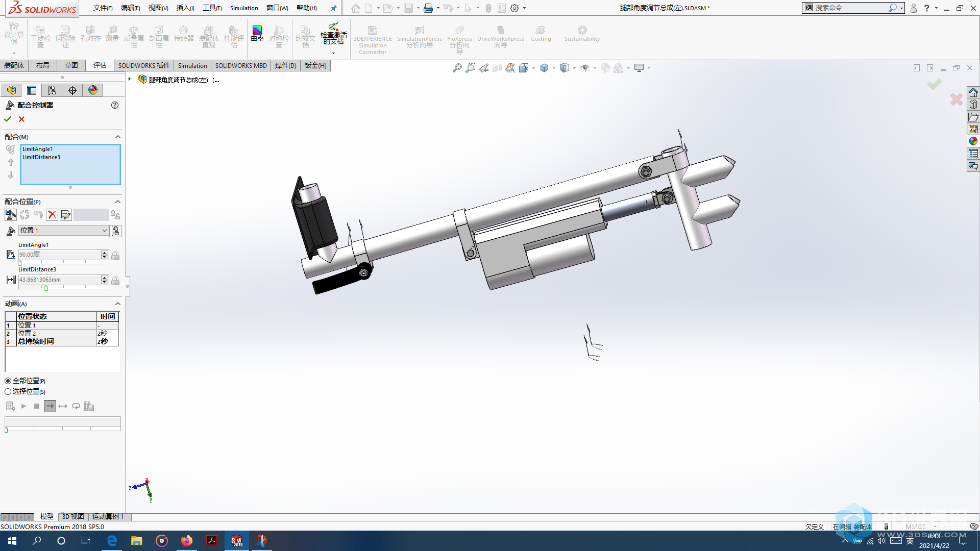
Task: Delete position using red X icon
Action: click(52, 215)
